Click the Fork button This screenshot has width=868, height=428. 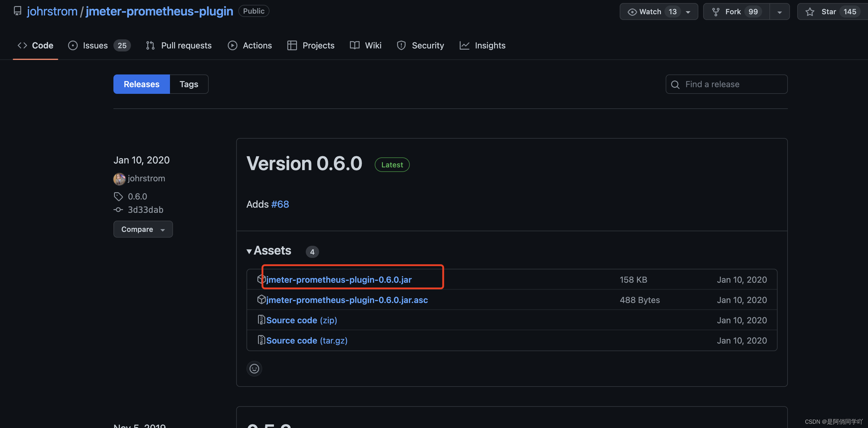(x=736, y=12)
